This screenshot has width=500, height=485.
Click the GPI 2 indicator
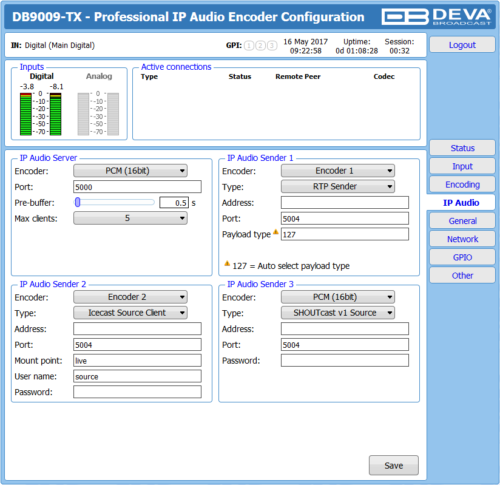[x=260, y=46]
